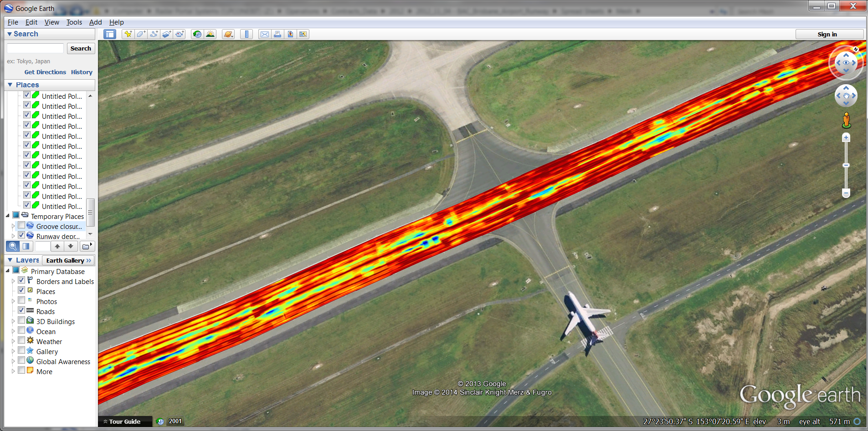The width and height of the screenshot is (868, 431).
Task: Open the Tools menu
Action: point(74,22)
